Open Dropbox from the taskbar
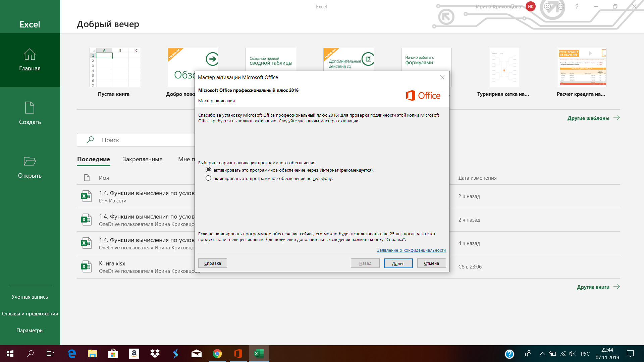 (x=155, y=354)
